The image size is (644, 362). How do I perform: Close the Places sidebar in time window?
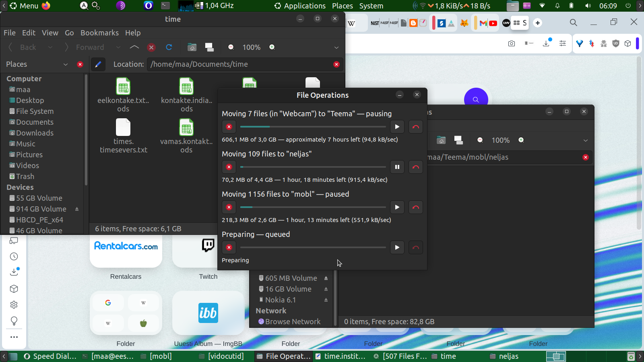pos(80,64)
